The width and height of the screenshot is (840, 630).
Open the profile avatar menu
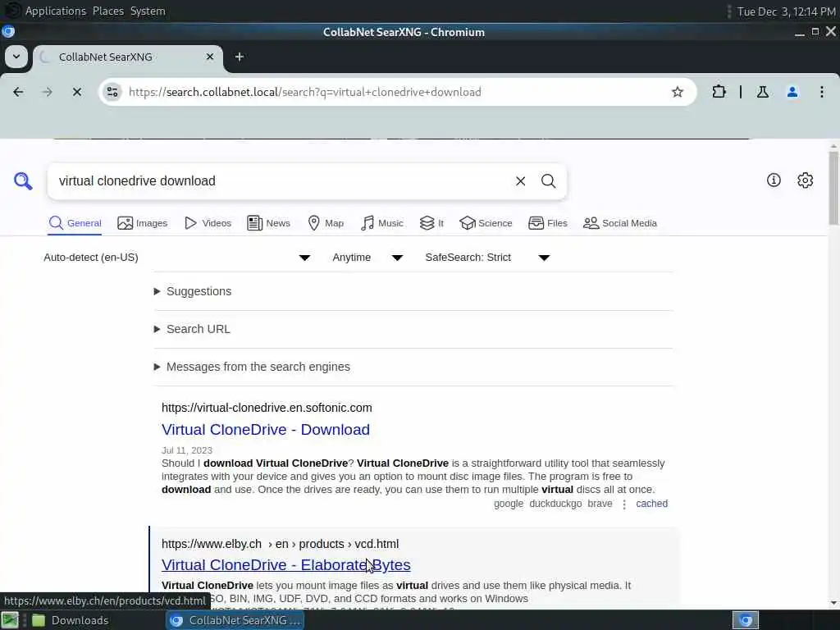792,92
